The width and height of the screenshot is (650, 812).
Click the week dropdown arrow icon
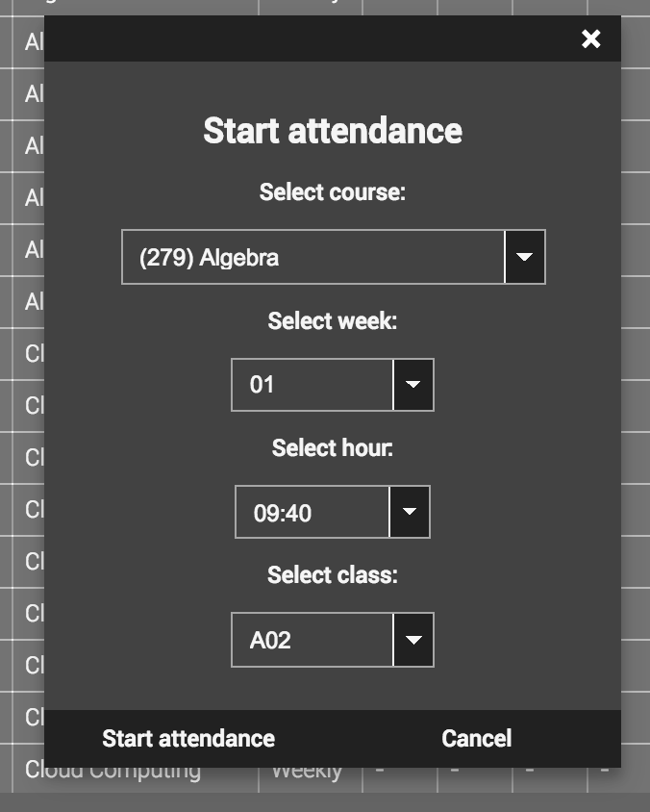pos(414,385)
